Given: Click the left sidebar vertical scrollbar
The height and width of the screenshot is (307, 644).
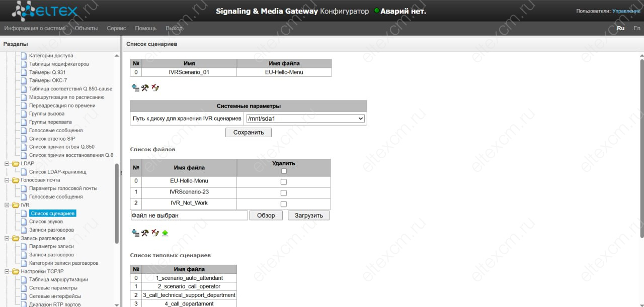Looking at the screenshot, I should (117, 203).
